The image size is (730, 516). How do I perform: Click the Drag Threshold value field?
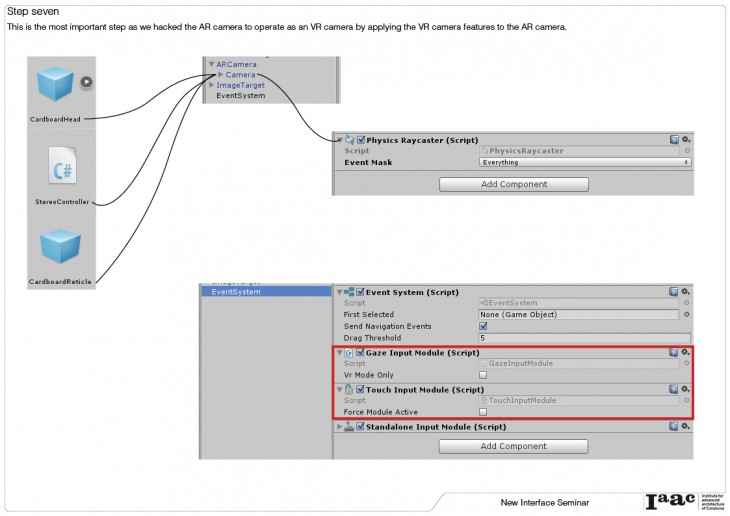[x=584, y=338]
